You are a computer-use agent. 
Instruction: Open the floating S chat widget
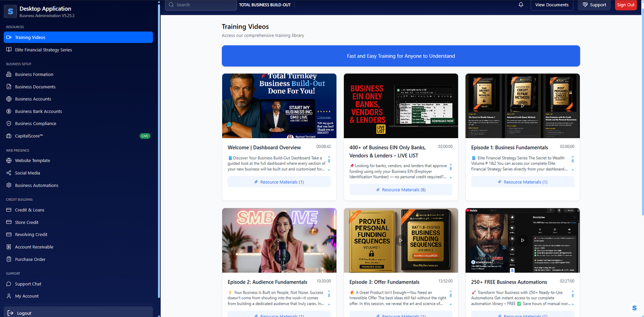coord(634,308)
